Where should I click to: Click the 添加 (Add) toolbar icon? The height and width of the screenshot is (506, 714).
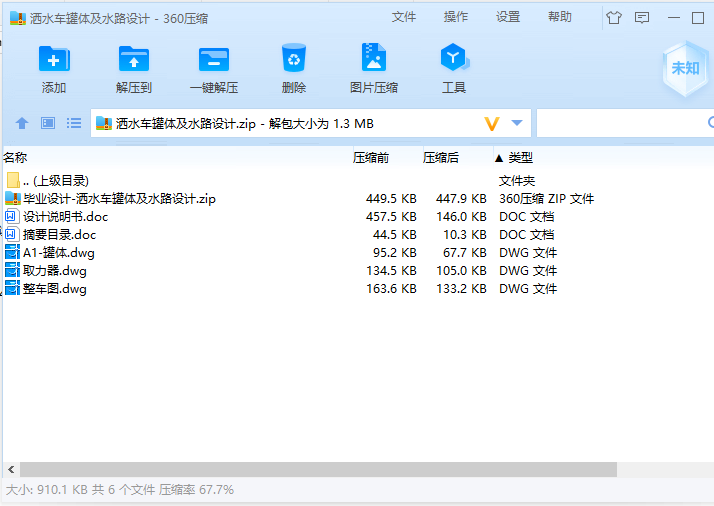click(x=54, y=59)
